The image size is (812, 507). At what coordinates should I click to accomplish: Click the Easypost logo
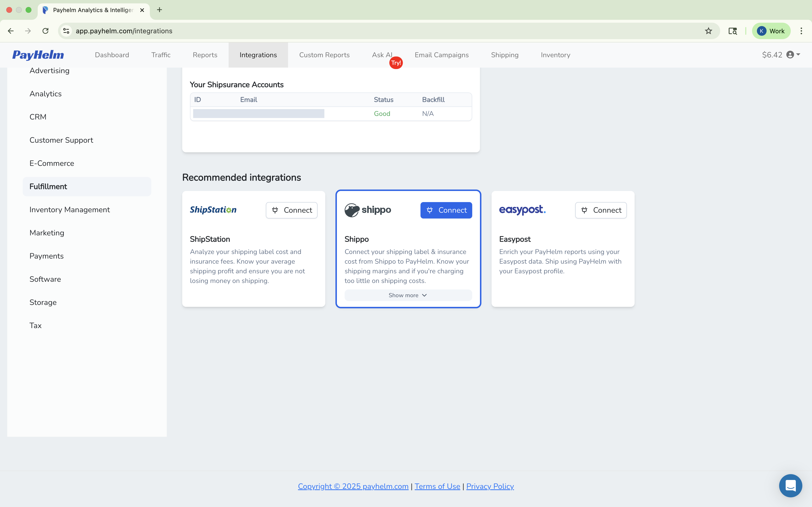(522, 210)
